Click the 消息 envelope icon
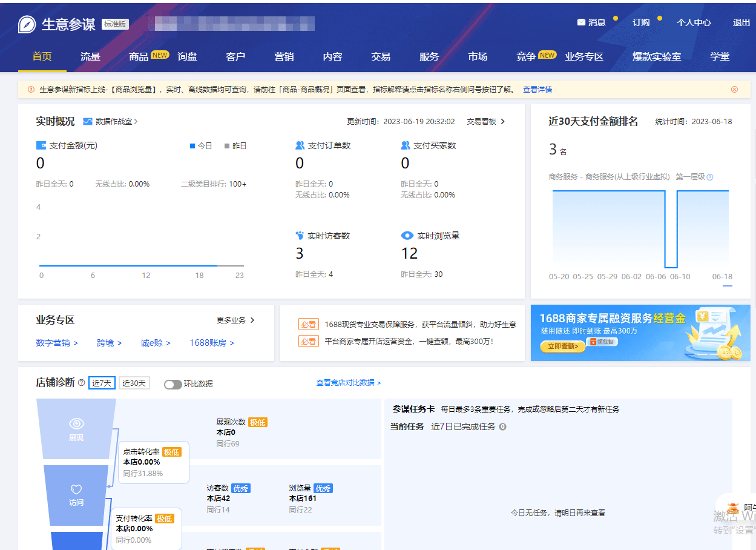This screenshot has height=550, width=756. [581, 22]
